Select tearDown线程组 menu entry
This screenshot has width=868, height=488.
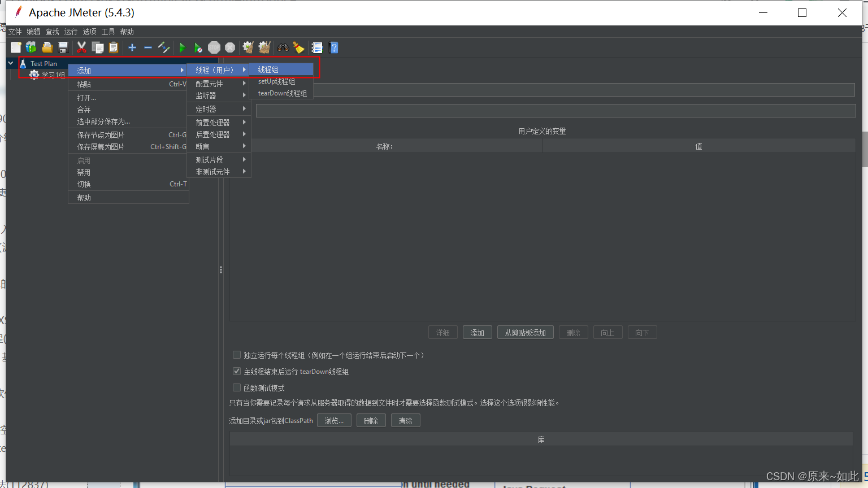(281, 93)
